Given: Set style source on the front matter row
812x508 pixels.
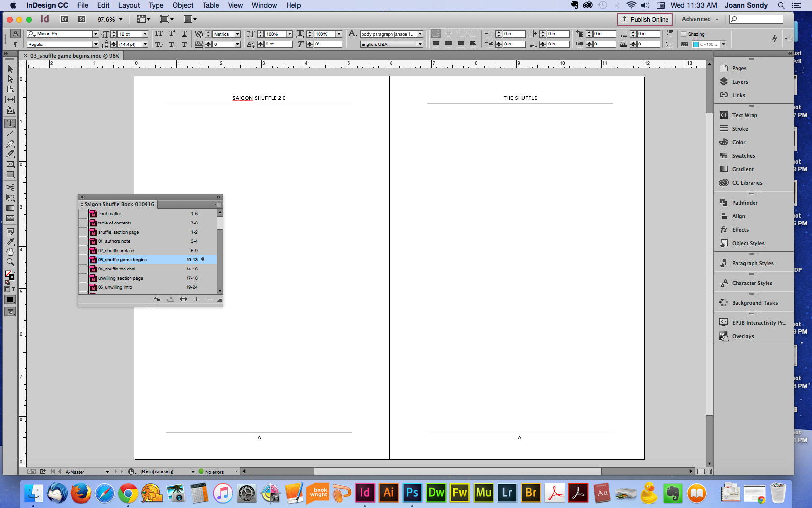Looking at the screenshot, I should pyautogui.click(x=83, y=214).
